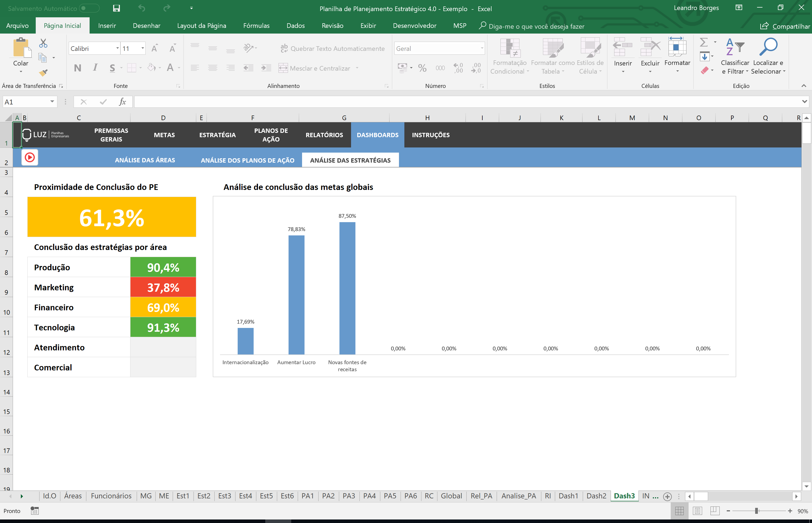
Task: Open the Fórmulas ribbon tab
Action: point(256,26)
